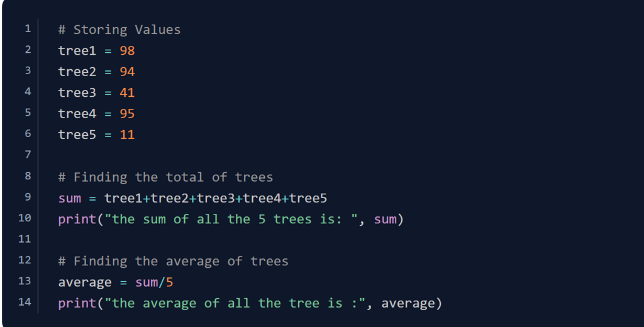Click the 'sum' variable at start of line 9
This screenshot has height=327, width=644.
click(x=70, y=198)
